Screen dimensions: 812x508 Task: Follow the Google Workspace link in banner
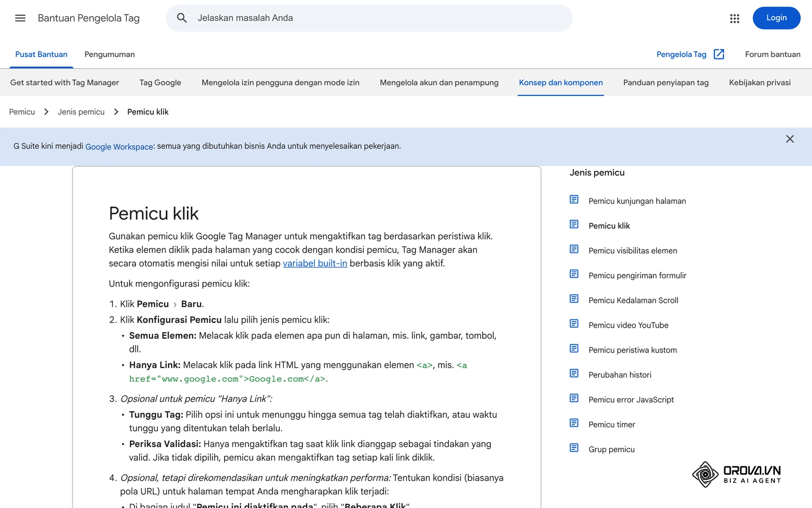119,147
